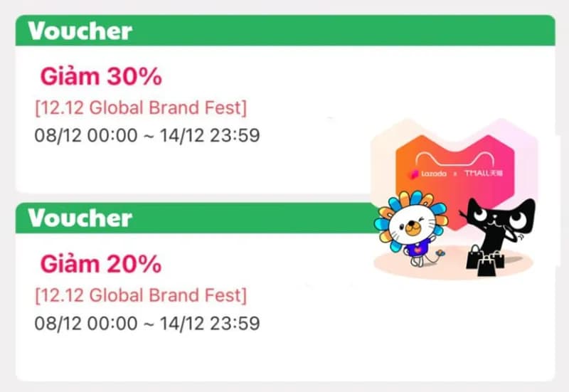Click the Lazada logo on the banner
This screenshot has width=569, height=392.
[x=427, y=174]
